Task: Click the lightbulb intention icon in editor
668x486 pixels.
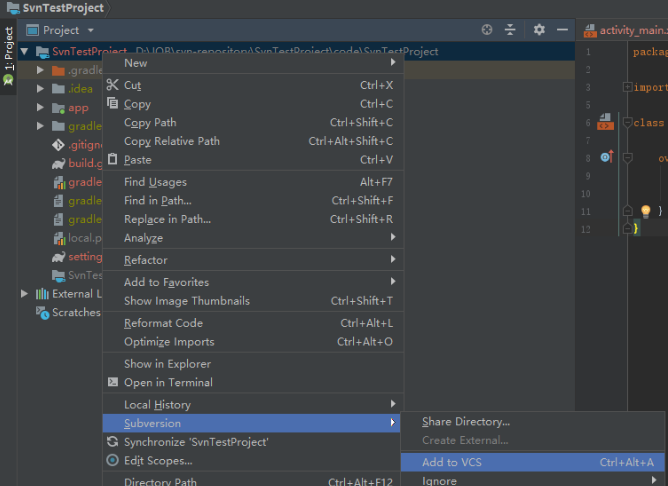Action: pyautogui.click(x=645, y=211)
